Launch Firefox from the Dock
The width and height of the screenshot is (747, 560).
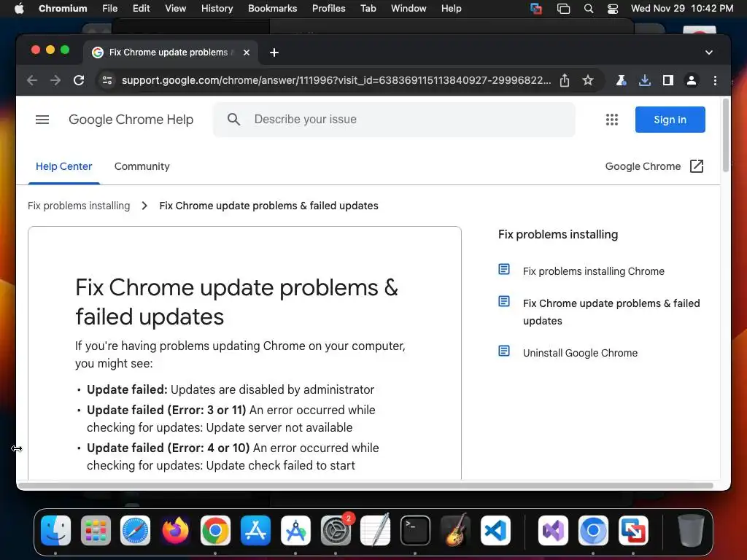(175, 530)
